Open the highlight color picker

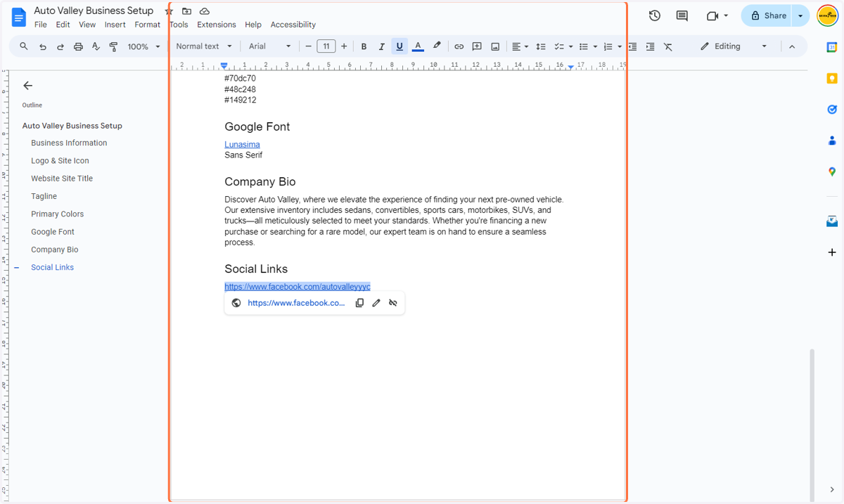pos(437,46)
